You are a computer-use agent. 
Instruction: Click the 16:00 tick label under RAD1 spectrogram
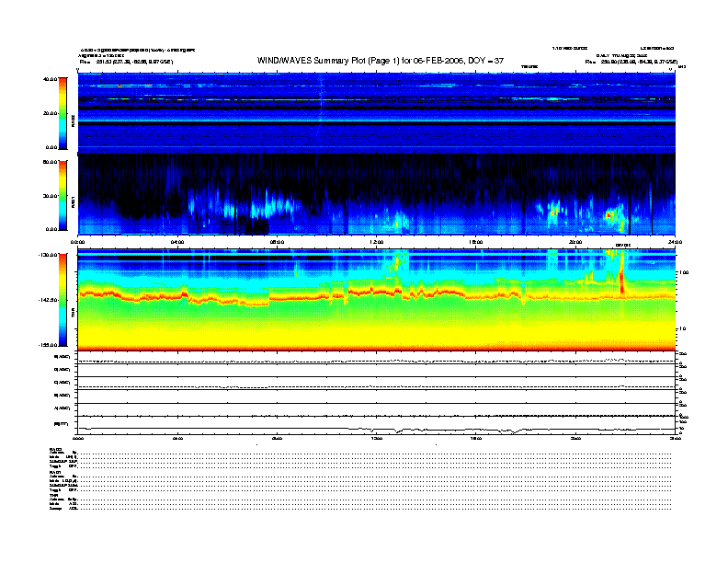coord(476,242)
